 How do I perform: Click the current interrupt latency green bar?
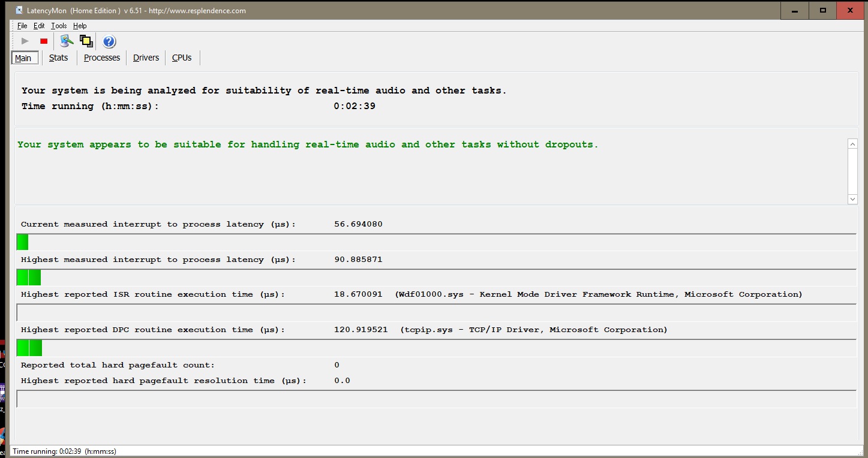[22, 242]
